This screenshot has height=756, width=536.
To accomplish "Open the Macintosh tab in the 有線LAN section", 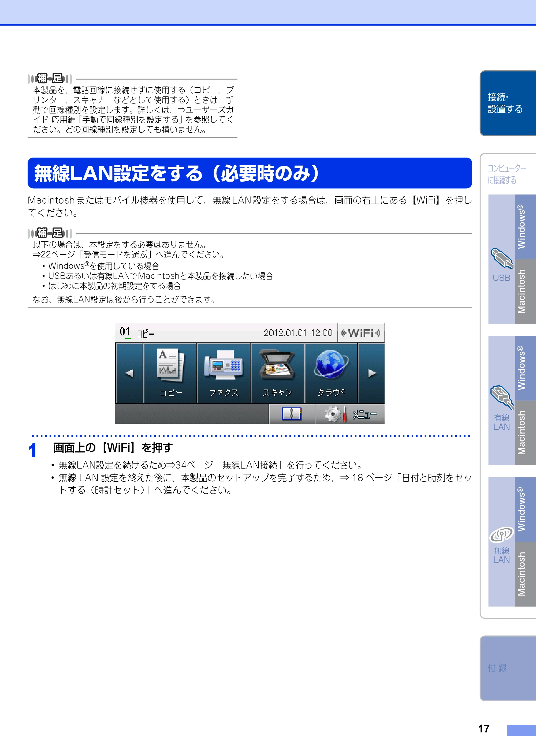I will [525, 433].
